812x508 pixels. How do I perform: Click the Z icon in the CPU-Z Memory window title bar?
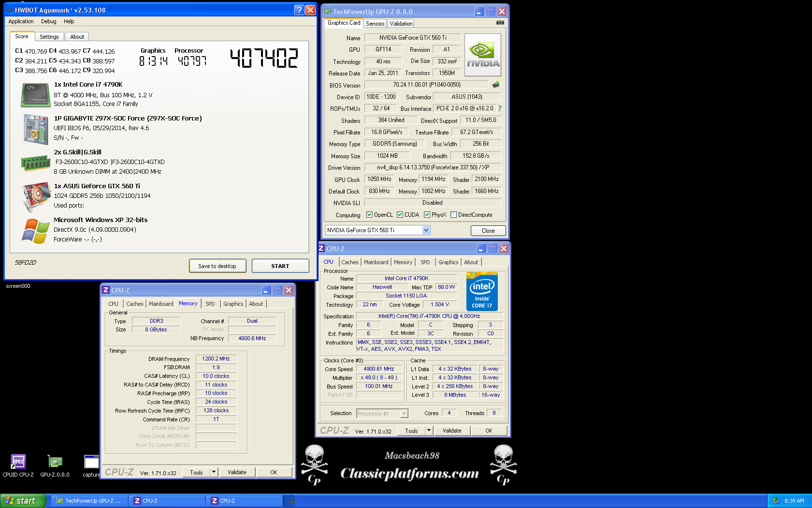point(106,290)
